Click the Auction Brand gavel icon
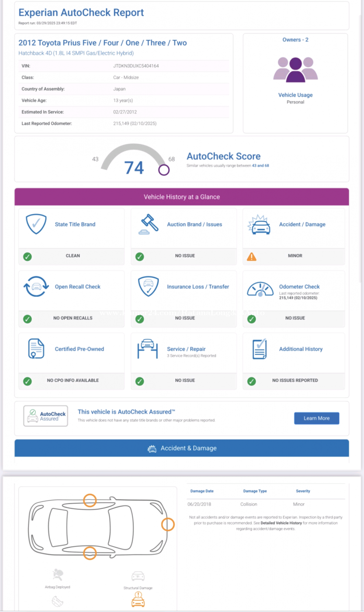364x612 pixels. tap(149, 225)
